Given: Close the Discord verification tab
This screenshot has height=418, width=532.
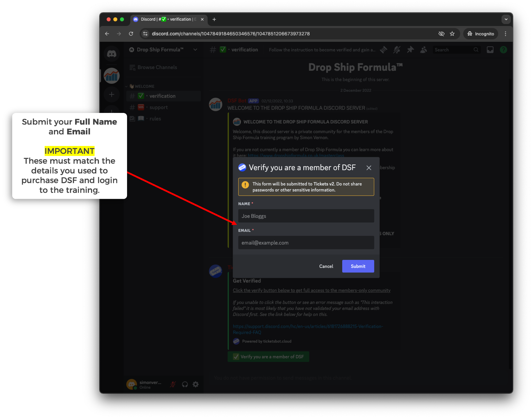Looking at the screenshot, I should click(202, 19).
